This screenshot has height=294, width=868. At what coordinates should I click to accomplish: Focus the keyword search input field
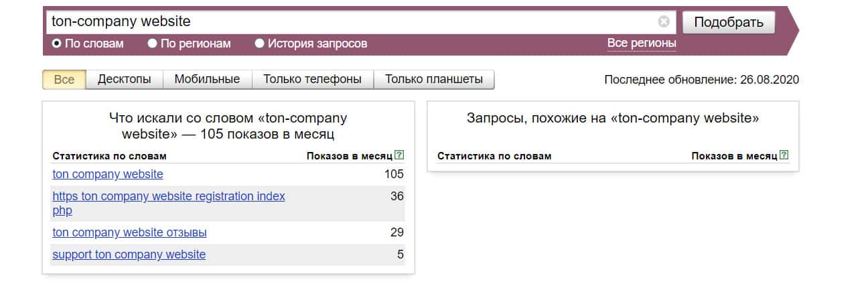point(348,22)
